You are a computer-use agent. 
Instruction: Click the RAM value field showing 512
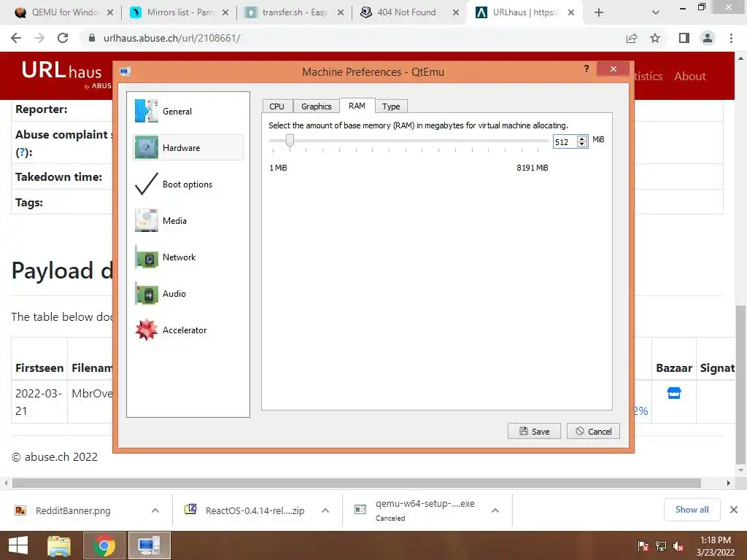click(565, 142)
